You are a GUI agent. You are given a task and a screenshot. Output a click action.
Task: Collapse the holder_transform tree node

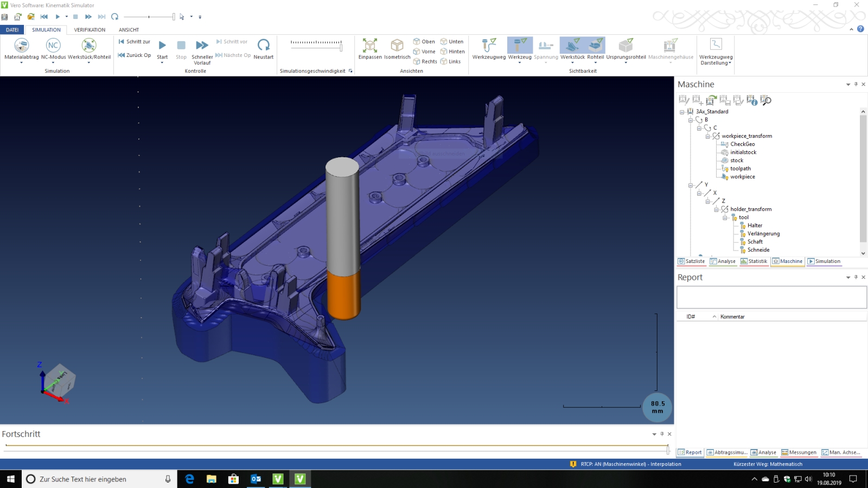[716, 209]
